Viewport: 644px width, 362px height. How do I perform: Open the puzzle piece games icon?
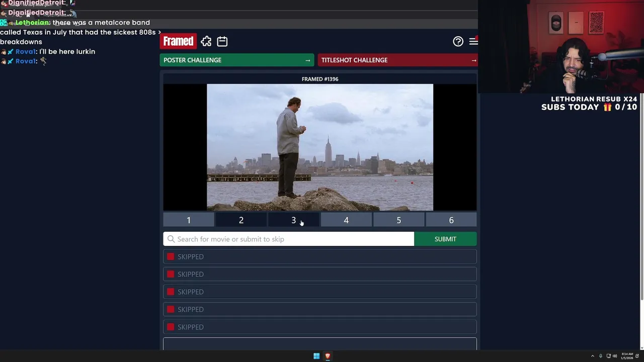pyautogui.click(x=206, y=41)
